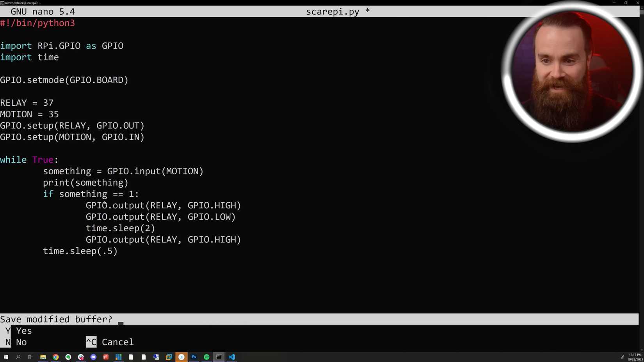Open Google Chrome from the taskbar
The image size is (644, 362).
point(56,357)
